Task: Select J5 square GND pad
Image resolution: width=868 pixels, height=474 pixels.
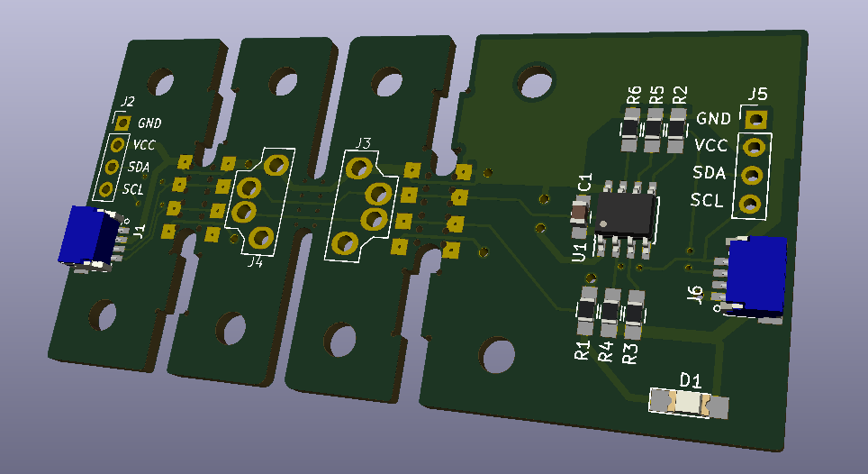Action: pos(756,119)
